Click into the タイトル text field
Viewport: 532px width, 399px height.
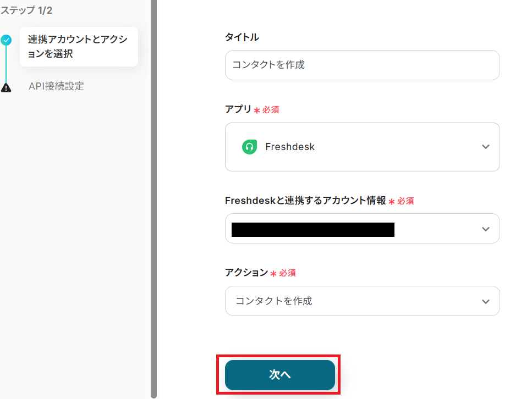362,65
